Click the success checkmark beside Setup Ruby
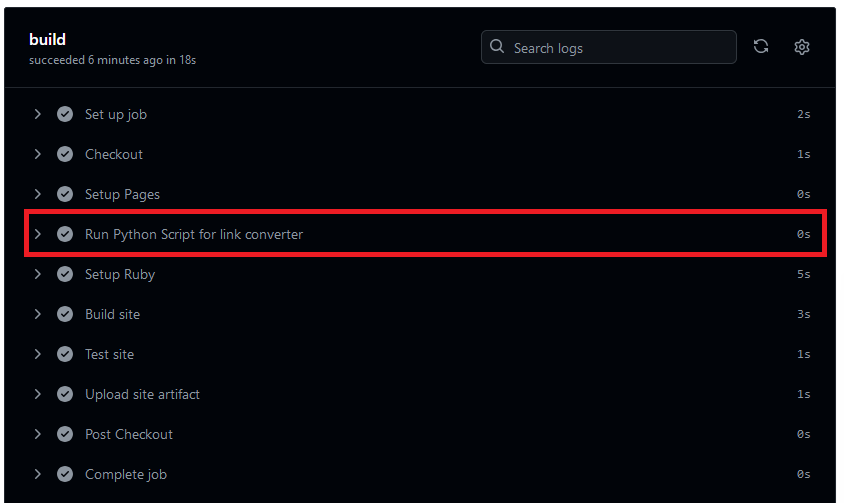 [65, 274]
